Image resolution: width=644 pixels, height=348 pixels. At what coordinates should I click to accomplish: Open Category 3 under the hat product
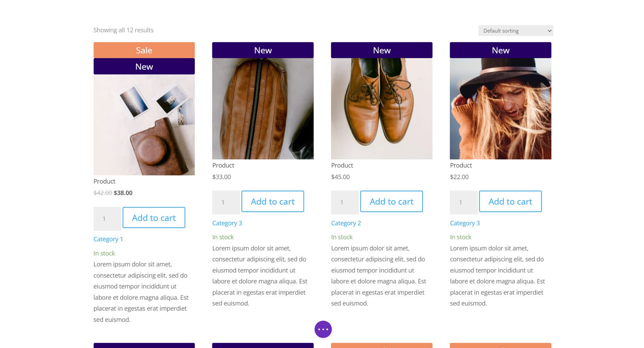coord(465,223)
